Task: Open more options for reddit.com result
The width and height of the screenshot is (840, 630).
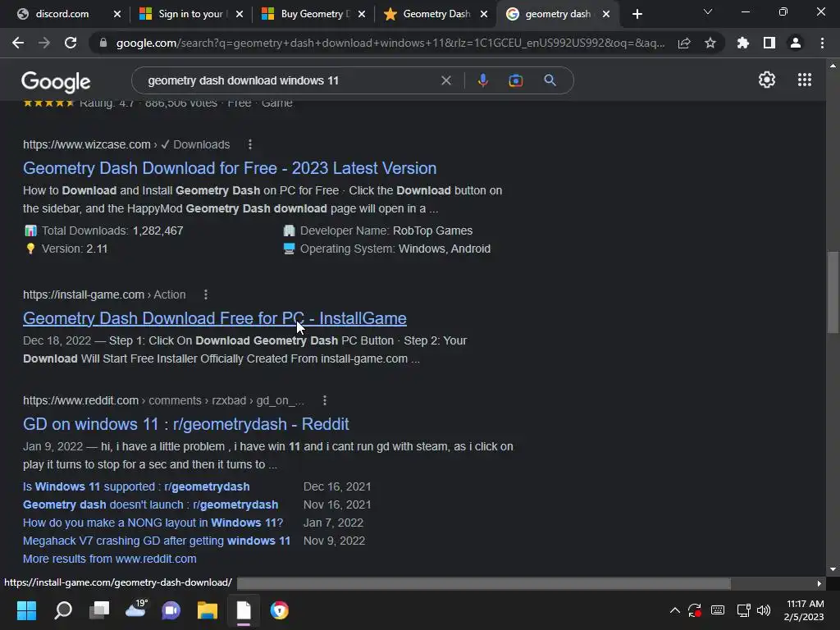Action: coord(325,400)
